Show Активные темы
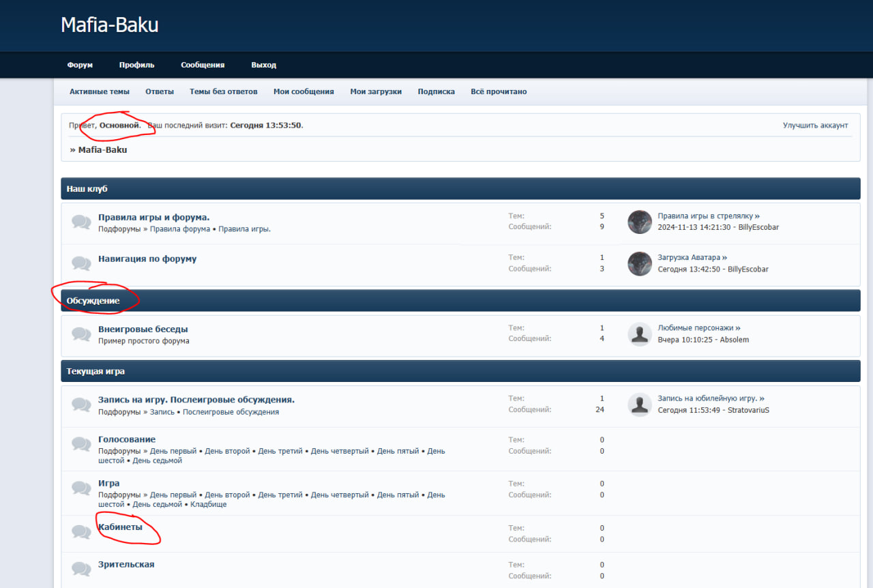Screen dimensions: 873x588 (x=99, y=91)
